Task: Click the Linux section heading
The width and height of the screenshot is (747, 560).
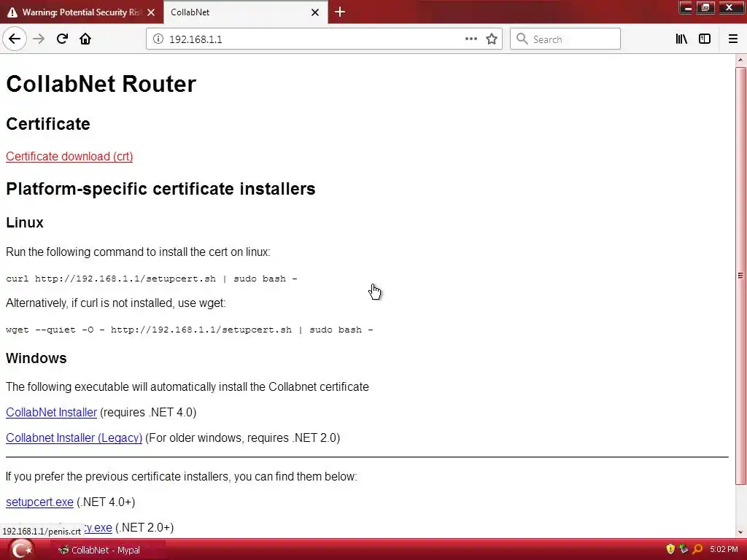Action: (25, 222)
